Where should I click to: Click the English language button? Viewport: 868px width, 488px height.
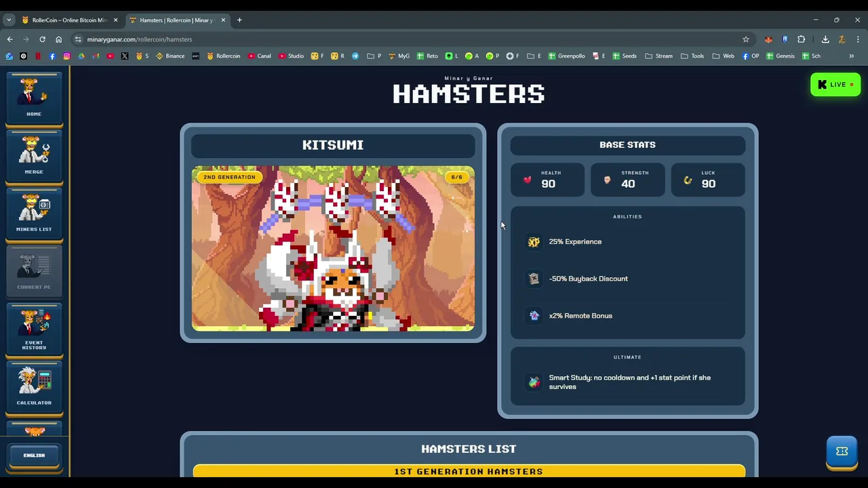tap(34, 455)
